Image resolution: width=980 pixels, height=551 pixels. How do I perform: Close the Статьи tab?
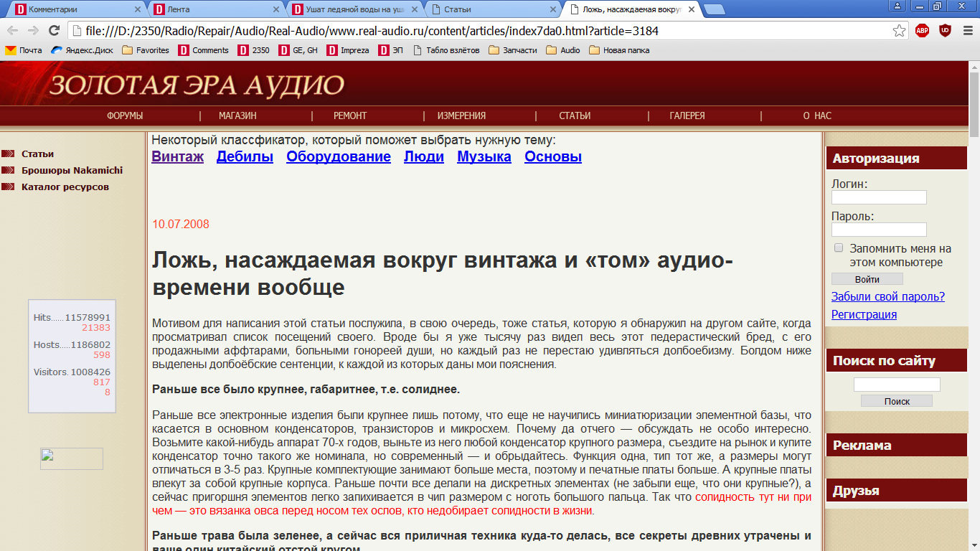coord(552,9)
